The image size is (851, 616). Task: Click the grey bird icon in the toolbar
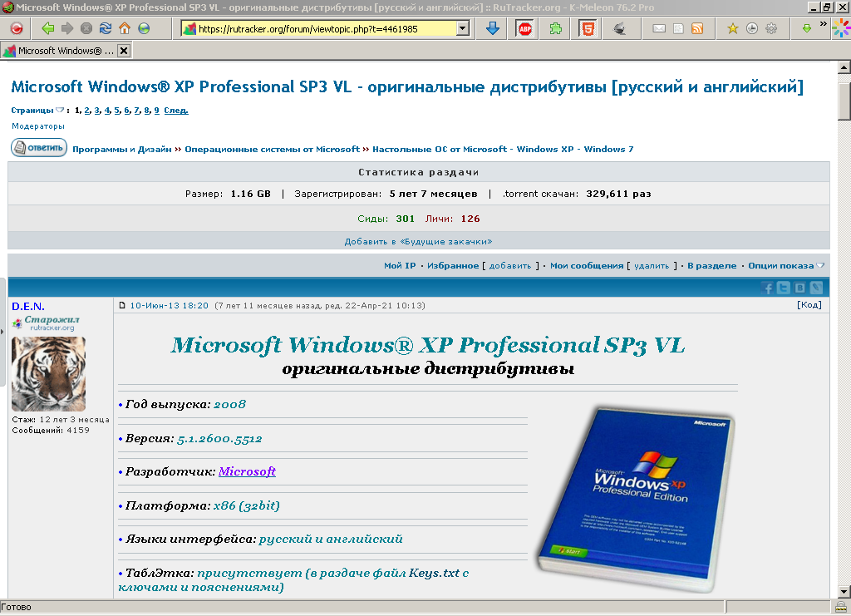tap(620, 28)
